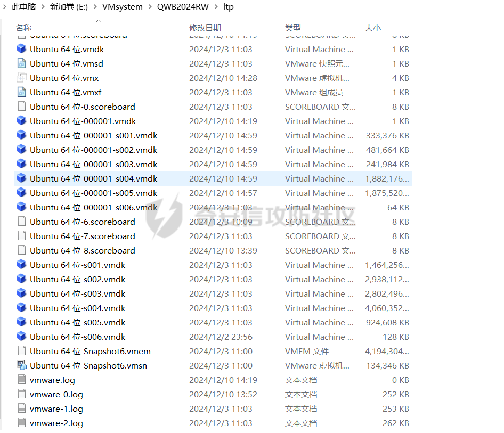Click the Ubuntu 64 位.vmx file icon
The width and height of the screenshot is (504, 433).
click(x=21, y=78)
